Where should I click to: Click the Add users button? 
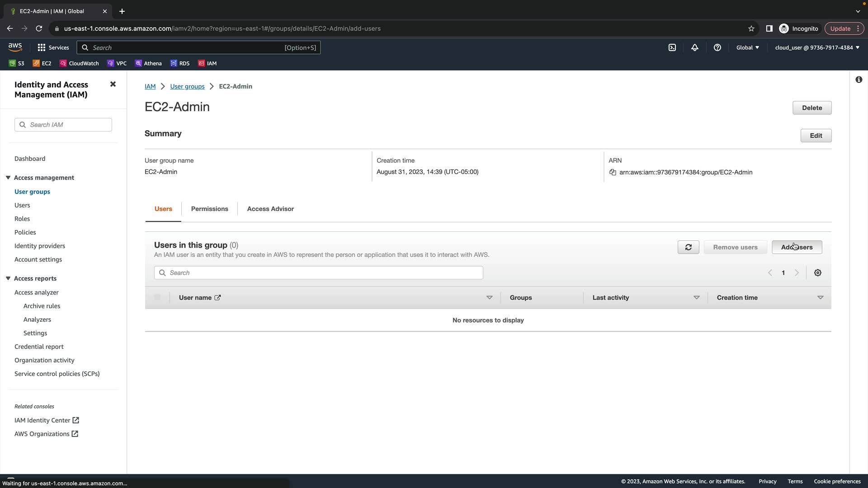click(797, 247)
